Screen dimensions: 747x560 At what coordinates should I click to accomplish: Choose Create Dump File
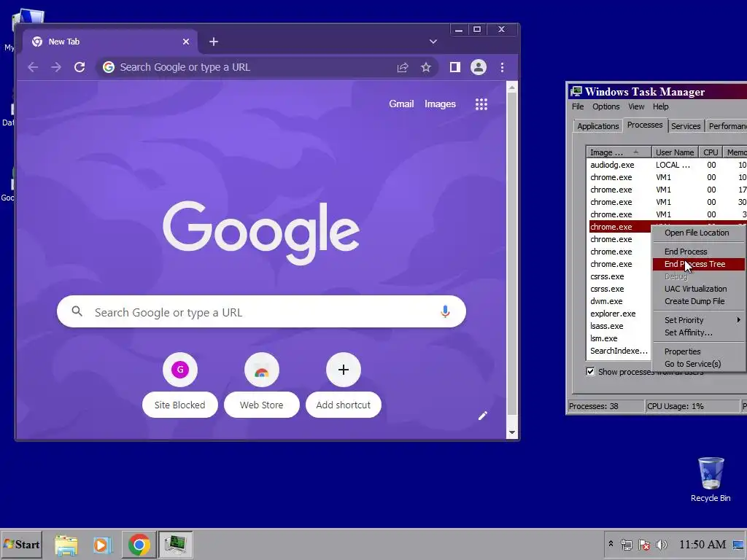[x=698, y=301]
